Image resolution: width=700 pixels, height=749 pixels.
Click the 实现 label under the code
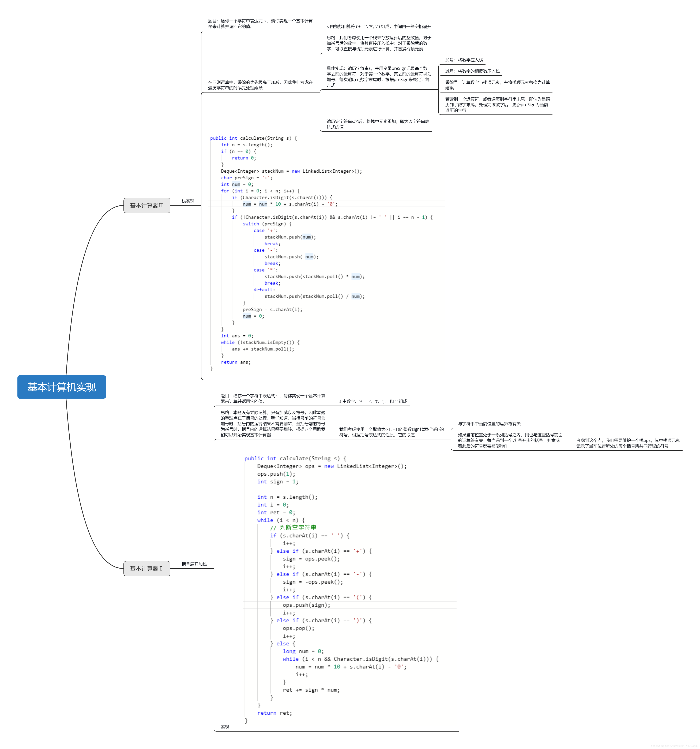(x=225, y=727)
